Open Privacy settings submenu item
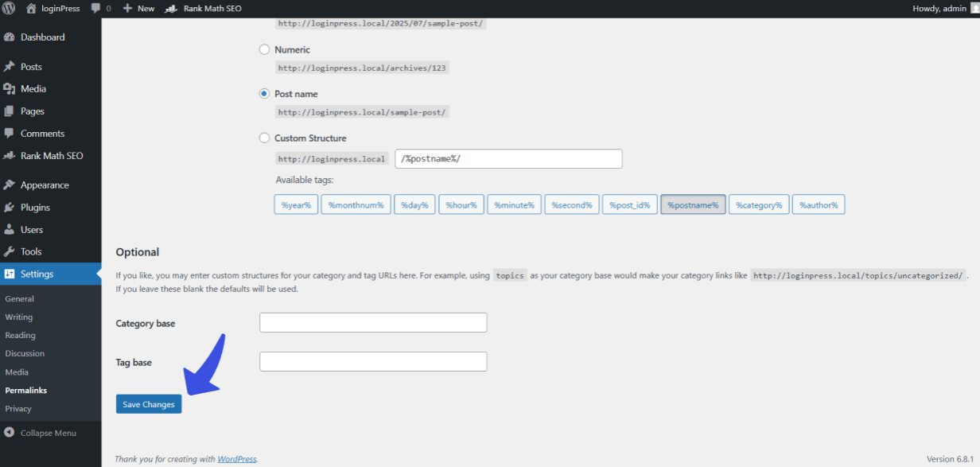 click(18, 409)
